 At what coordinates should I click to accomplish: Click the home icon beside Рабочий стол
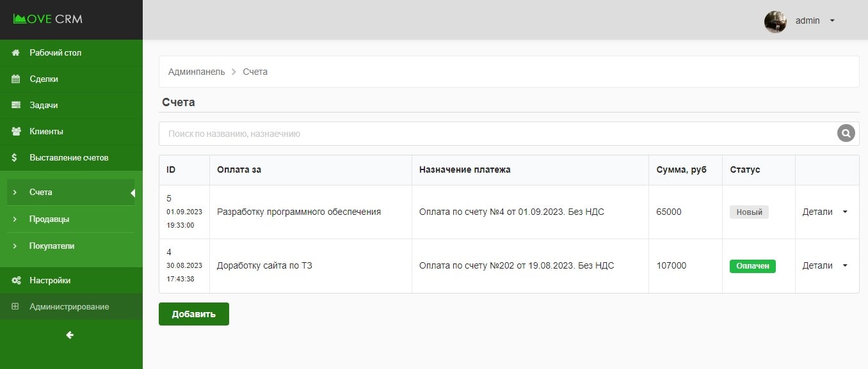pyautogui.click(x=17, y=53)
